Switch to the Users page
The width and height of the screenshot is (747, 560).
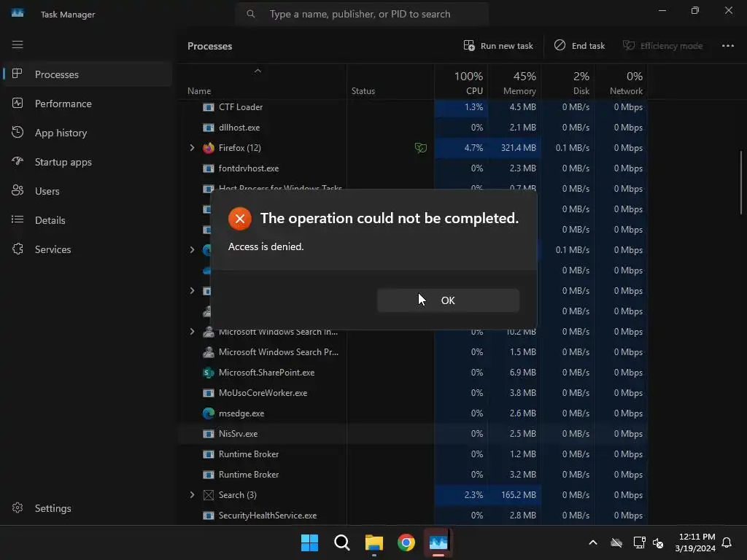pos(87,191)
